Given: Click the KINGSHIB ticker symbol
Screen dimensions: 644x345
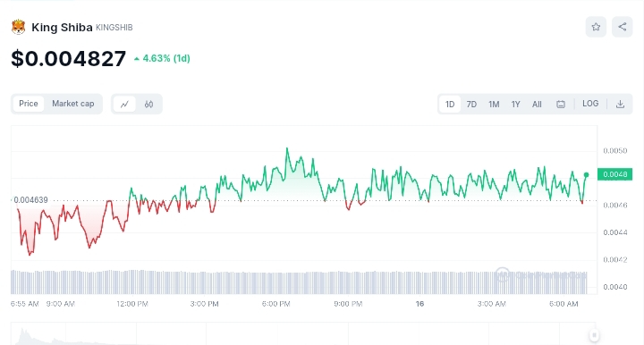Looking at the screenshot, I should click(114, 28).
